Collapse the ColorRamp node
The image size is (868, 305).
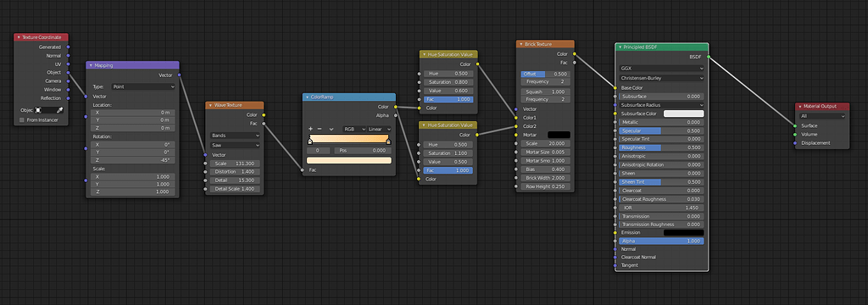tap(307, 97)
